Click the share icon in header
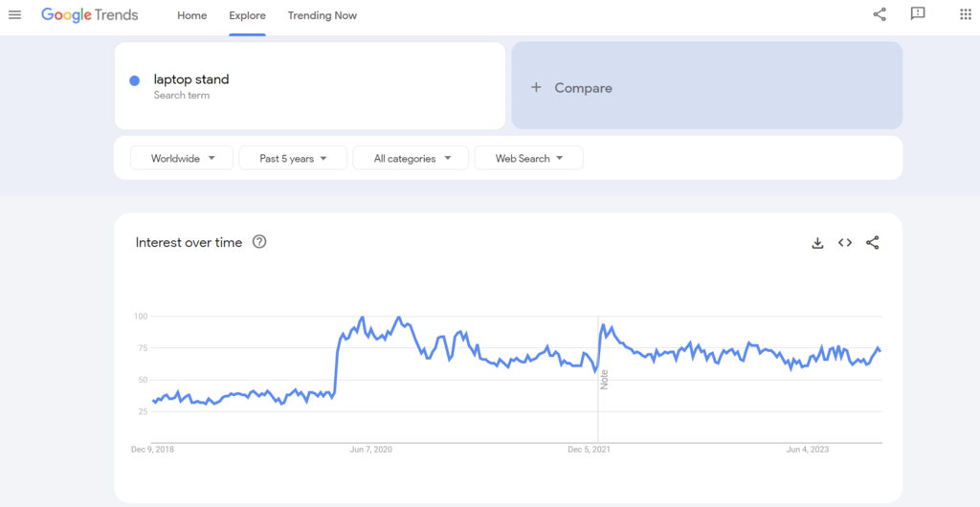Viewport: 980px width, 507px height. pyautogui.click(x=880, y=14)
